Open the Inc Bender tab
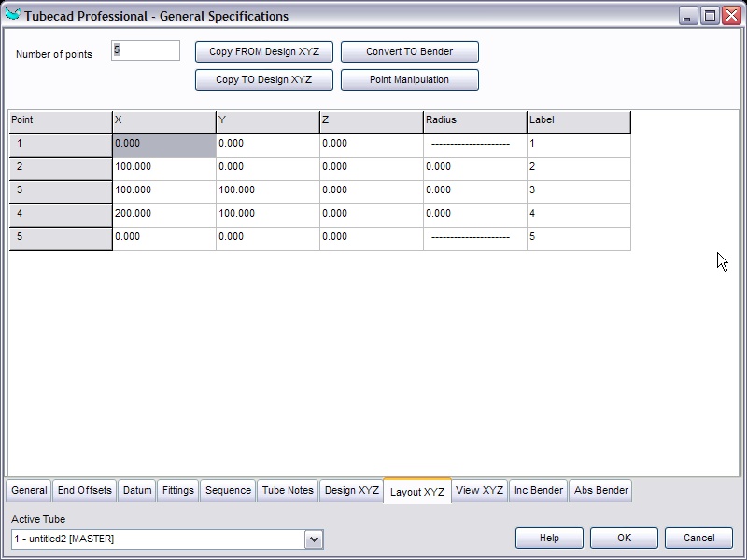The image size is (747, 560). click(x=539, y=490)
